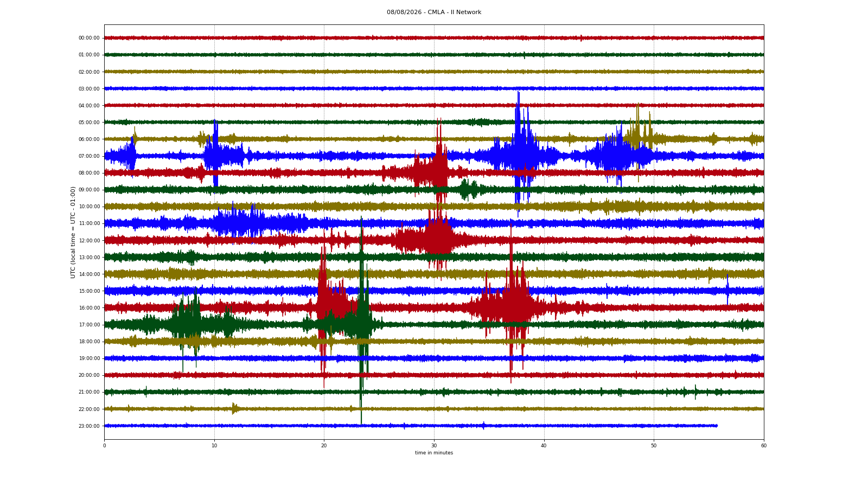Select the 16:00:00 row label
The image size is (868, 488).
89,307
